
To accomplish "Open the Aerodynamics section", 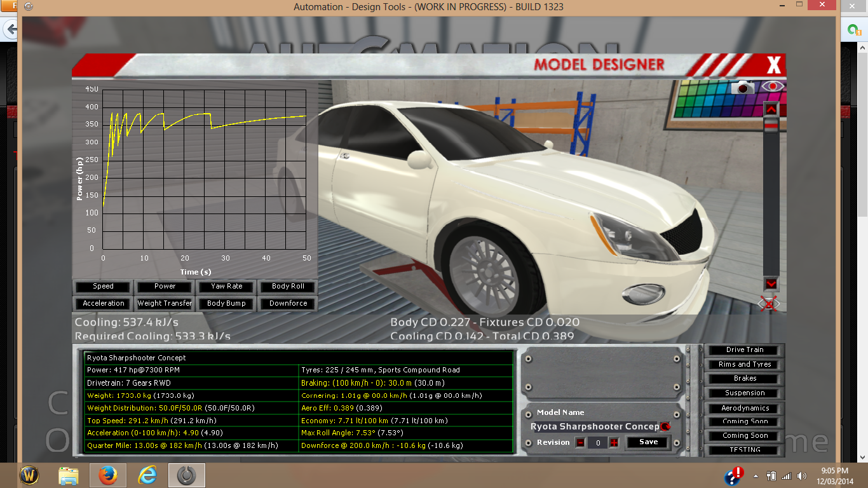I will pos(745,409).
